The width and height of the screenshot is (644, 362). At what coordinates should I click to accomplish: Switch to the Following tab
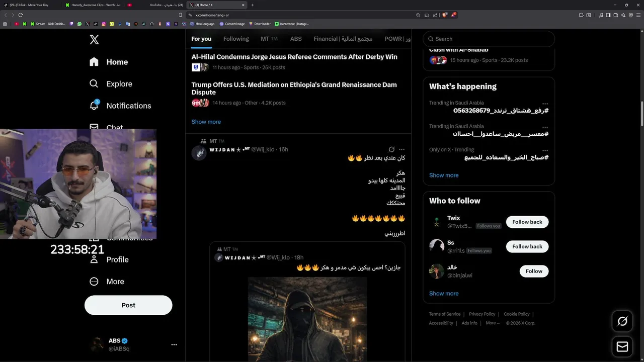click(236, 39)
